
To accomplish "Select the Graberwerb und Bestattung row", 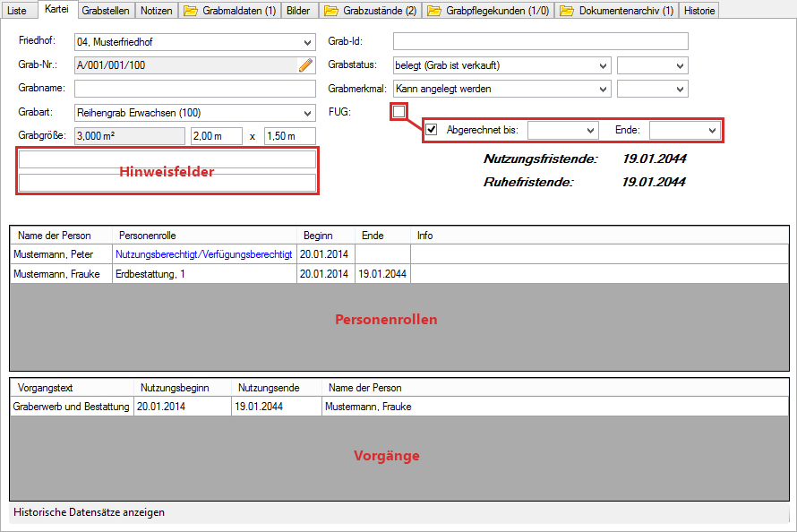I will click(71, 407).
